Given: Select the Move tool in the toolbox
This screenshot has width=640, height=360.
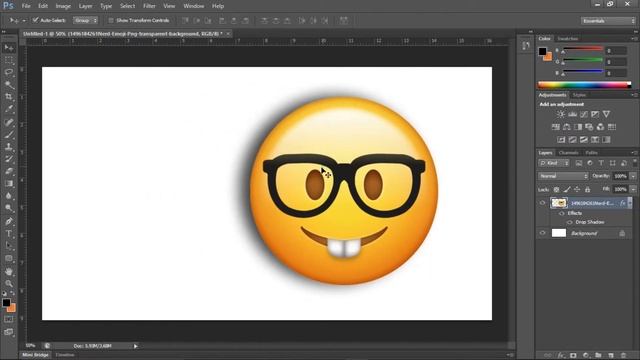Looking at the screenshot, I should tap(9, 48).
